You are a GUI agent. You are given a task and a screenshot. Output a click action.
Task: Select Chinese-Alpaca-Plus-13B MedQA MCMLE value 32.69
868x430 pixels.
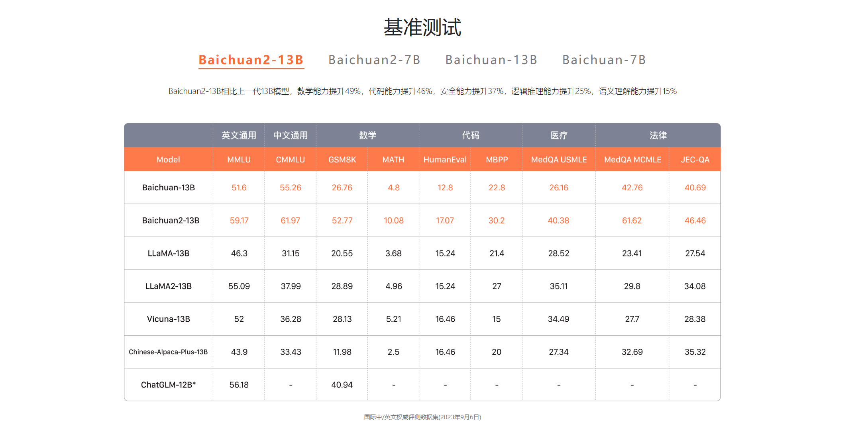tap(632, 352)
